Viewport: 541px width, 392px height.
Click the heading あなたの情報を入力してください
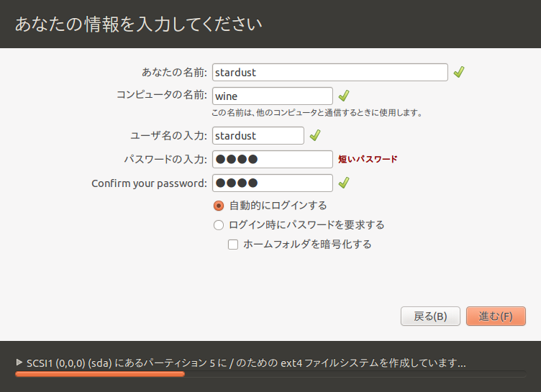(x=139, y=24)
